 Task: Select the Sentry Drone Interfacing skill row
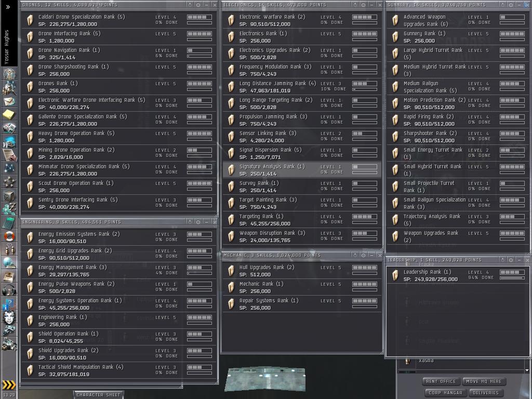pos(119,203)
